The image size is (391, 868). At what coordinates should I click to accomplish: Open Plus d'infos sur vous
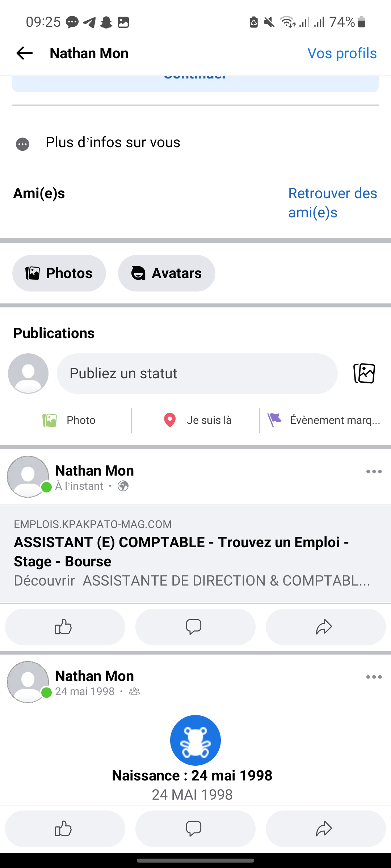pyautogui.click(x=113, y=142)
